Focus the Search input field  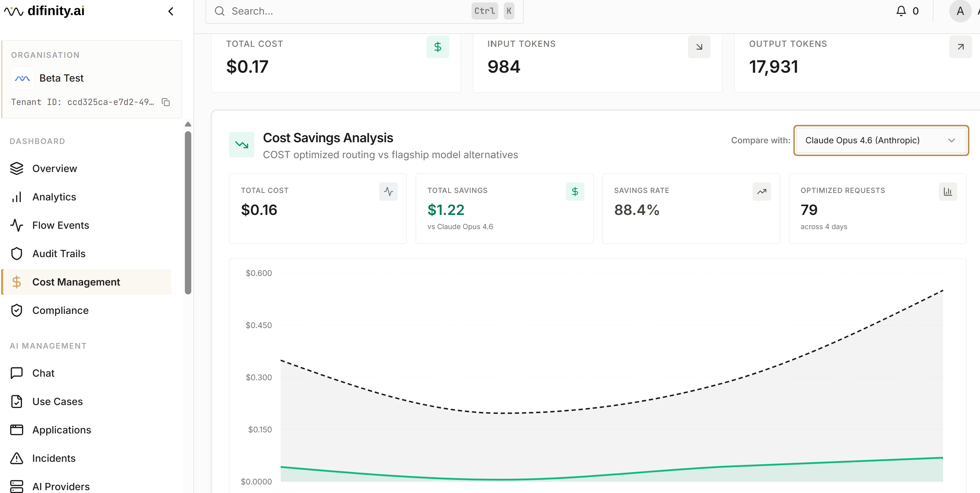(x=342, y=11)
